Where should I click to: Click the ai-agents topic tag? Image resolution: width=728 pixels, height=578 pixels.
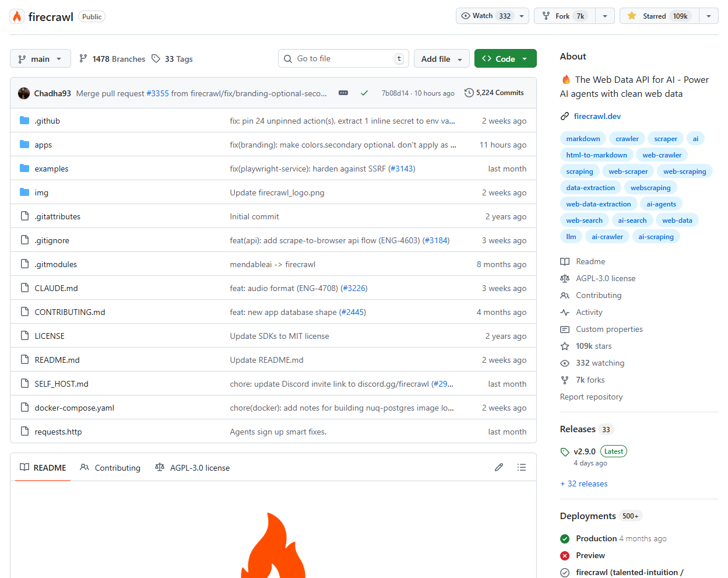click(662, 204)
